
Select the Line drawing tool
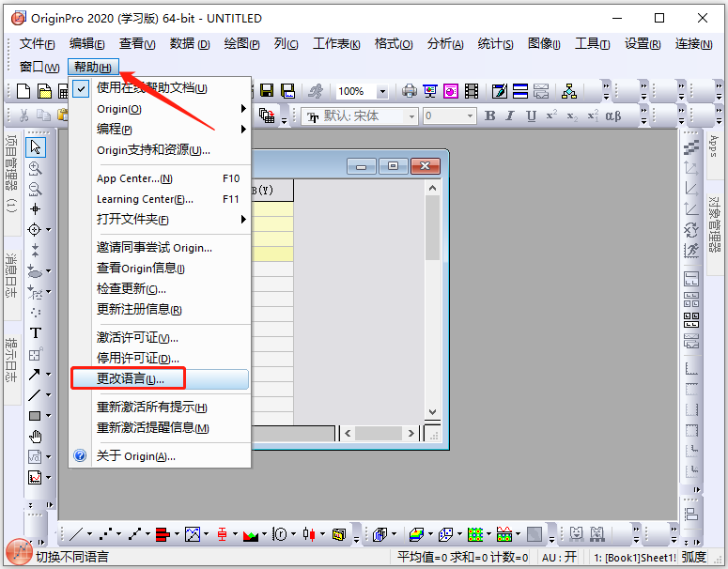(x=35, y=395)
